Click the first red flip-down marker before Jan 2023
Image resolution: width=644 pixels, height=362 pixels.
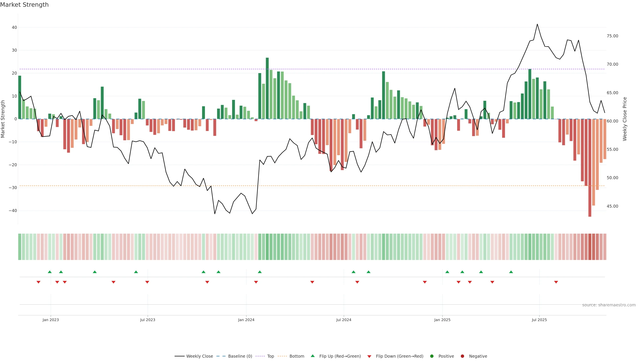tap(38, 282)
